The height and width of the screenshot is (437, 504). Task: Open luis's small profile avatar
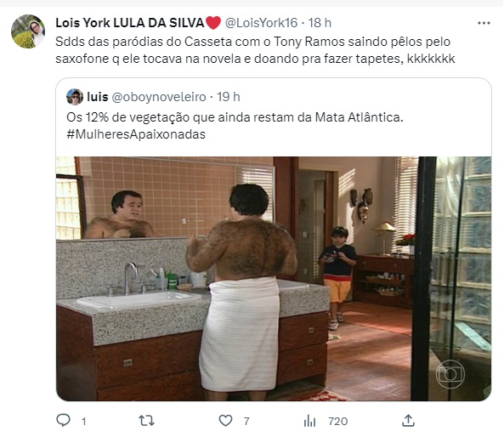[x=75, y=97]
